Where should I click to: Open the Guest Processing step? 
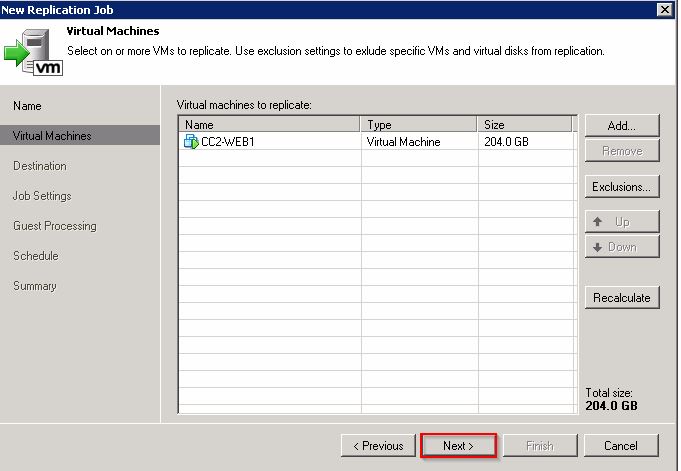point(55,226)
